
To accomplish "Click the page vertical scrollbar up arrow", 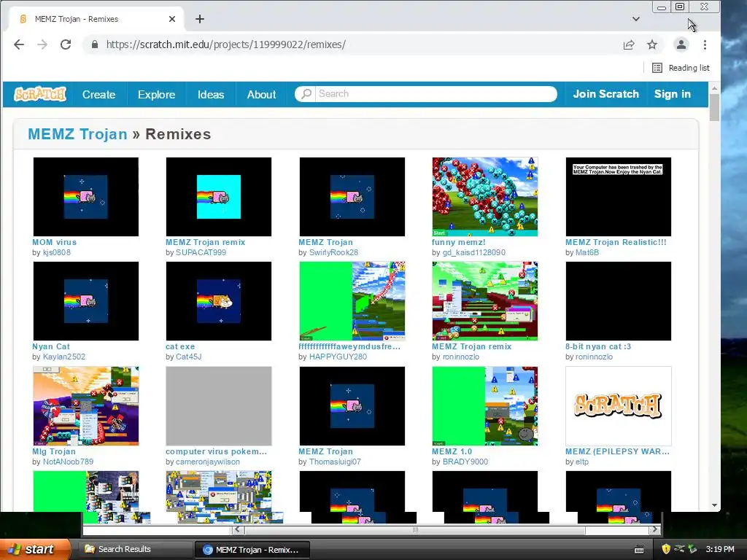I will point(714,88).
